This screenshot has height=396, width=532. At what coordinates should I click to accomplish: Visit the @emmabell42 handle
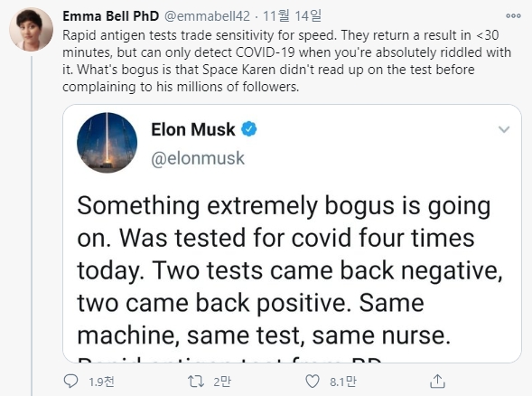point(207,16)
